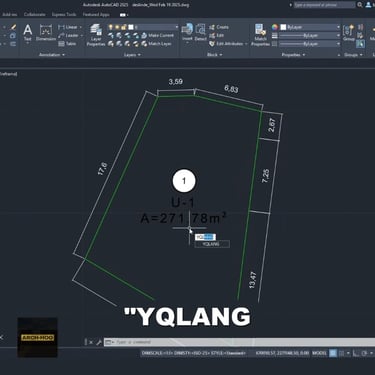Click the 7,25 dimension text
This screenshot has width=375, height=375.
(x=265, y=176)
